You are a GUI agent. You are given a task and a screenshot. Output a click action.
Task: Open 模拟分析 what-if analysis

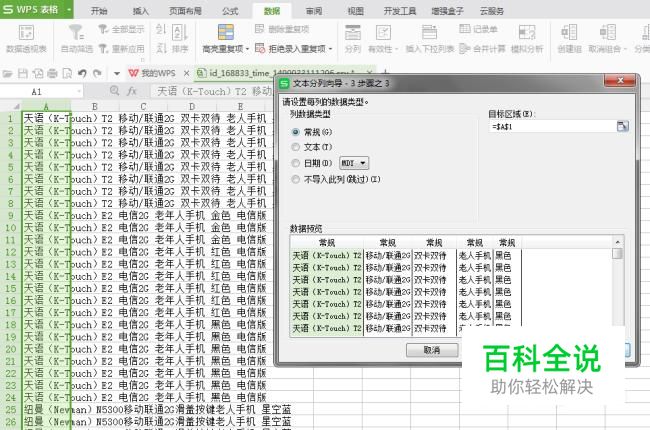[527, 39]
